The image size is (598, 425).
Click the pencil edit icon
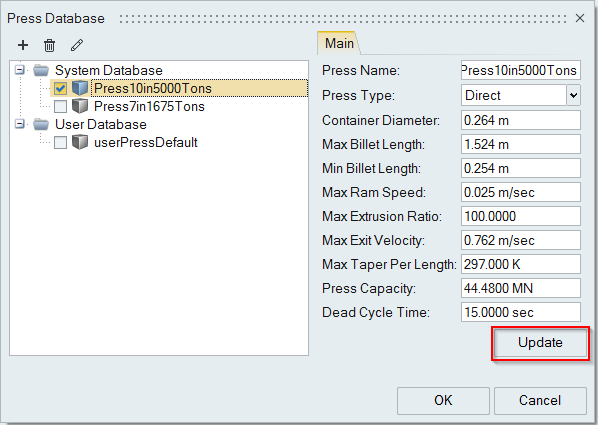[x=77, y=45]
